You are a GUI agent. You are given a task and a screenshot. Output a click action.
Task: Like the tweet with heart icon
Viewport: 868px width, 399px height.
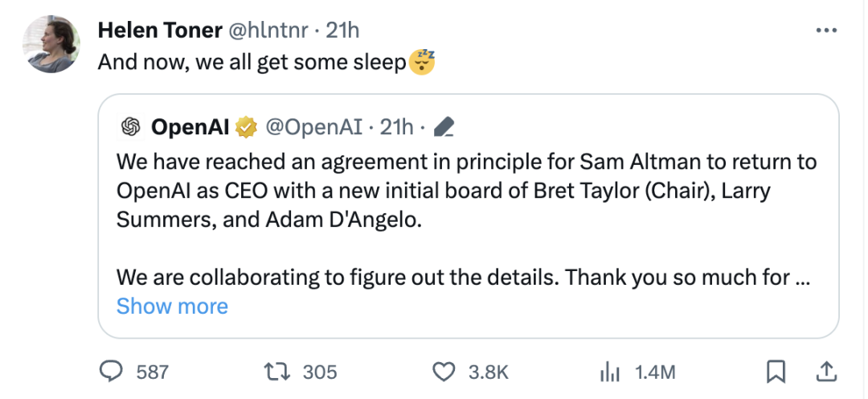[x=444, y=371]
